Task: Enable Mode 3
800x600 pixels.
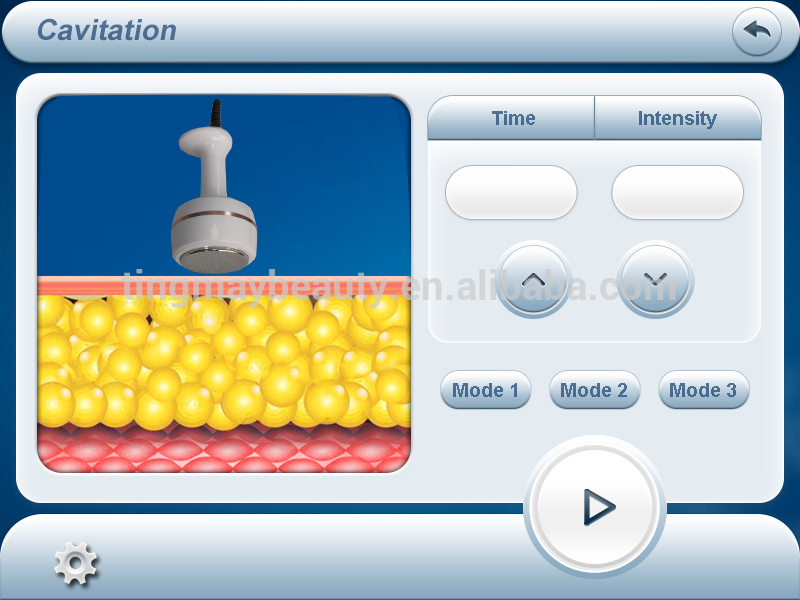Action: (x=703, y=390)
